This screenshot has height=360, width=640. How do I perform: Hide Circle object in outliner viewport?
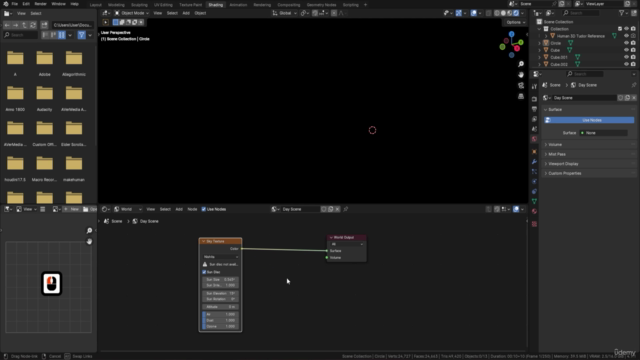(626, 43)
